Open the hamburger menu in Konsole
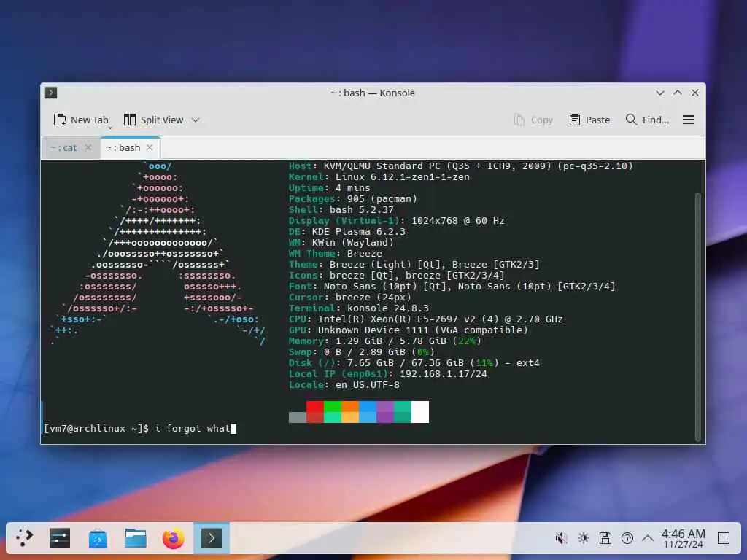This screenshot has height=560, width=747. coord(689,120)
